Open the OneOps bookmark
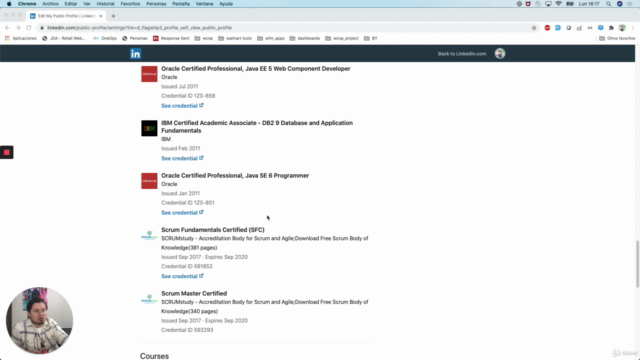The height and width of the screenshot is (360, 640). click(x=105, y=38)
